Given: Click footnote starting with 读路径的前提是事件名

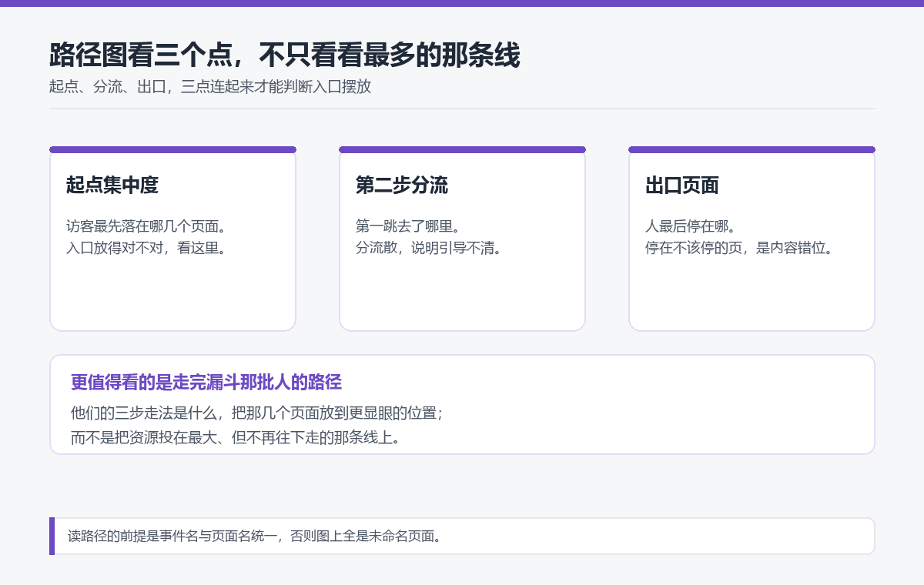Looking at the screenshot, I should click(255, 537).
